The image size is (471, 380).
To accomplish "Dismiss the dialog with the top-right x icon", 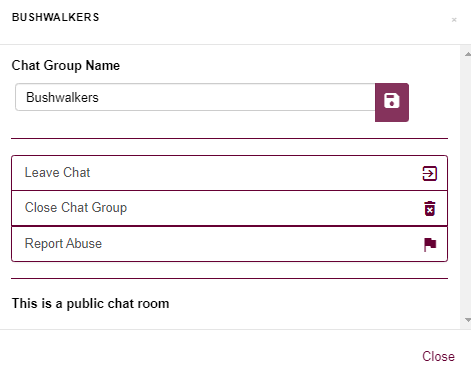I will pos(454,20).
